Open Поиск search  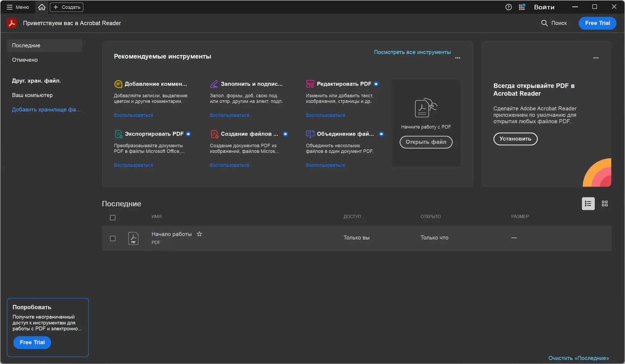tap(554, 23)
